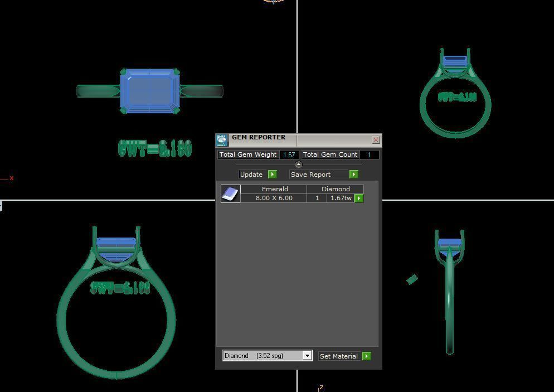Select the small green object beside side-view ring
This screenshot has height=392, width=554.
pyautogui.click(x=412, y=279)
